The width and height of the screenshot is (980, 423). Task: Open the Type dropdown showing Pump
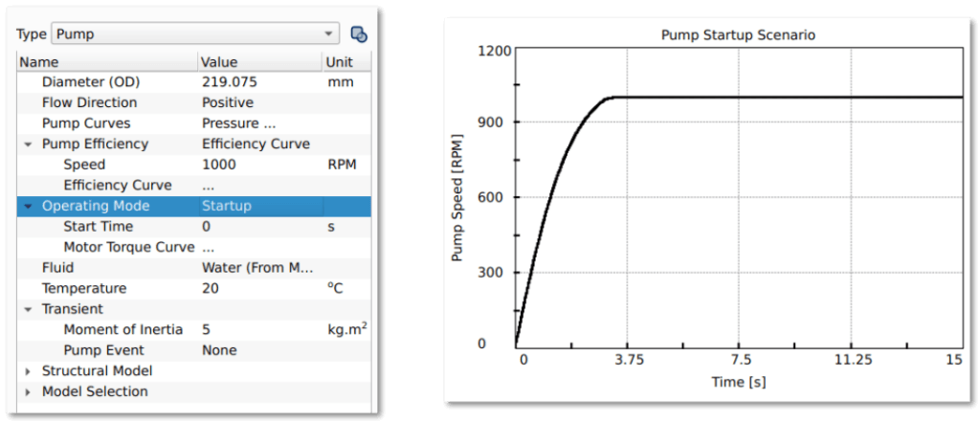coord(195,34)
